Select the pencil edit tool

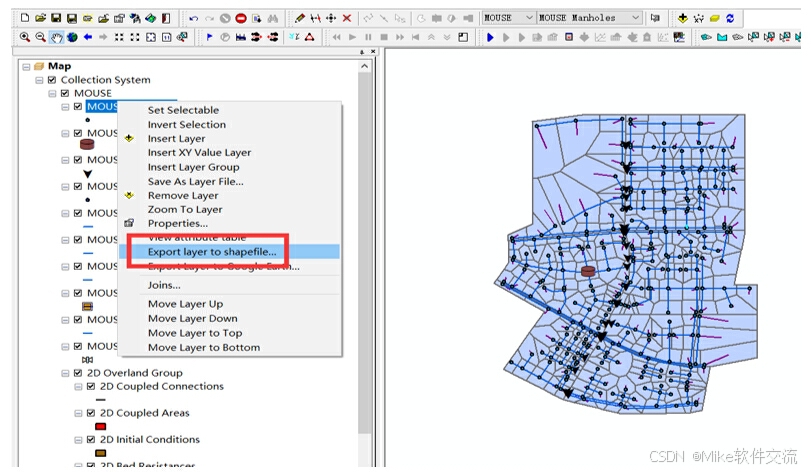(x=299, y=19)
